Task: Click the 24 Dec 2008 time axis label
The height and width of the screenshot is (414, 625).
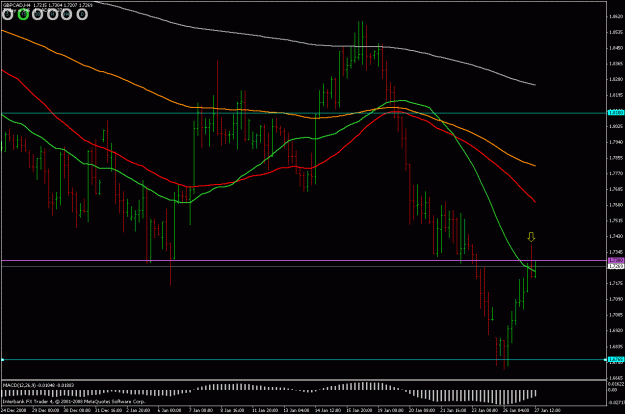Action: tap(13, 410)
